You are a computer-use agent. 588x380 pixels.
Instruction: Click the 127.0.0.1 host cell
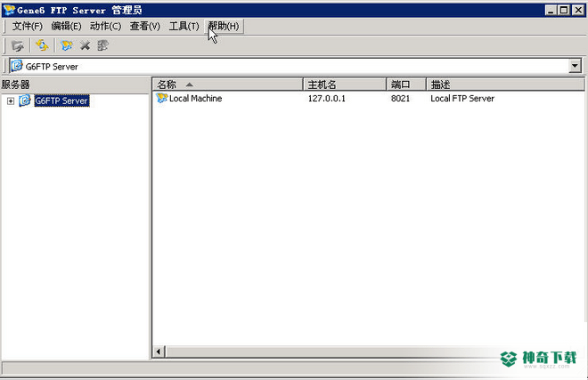[x=327, y=99]
